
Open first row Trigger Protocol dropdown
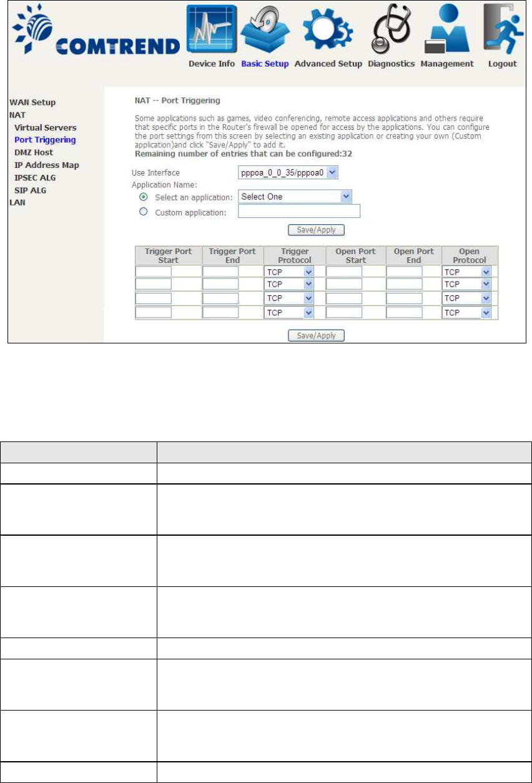coord(289,272)
